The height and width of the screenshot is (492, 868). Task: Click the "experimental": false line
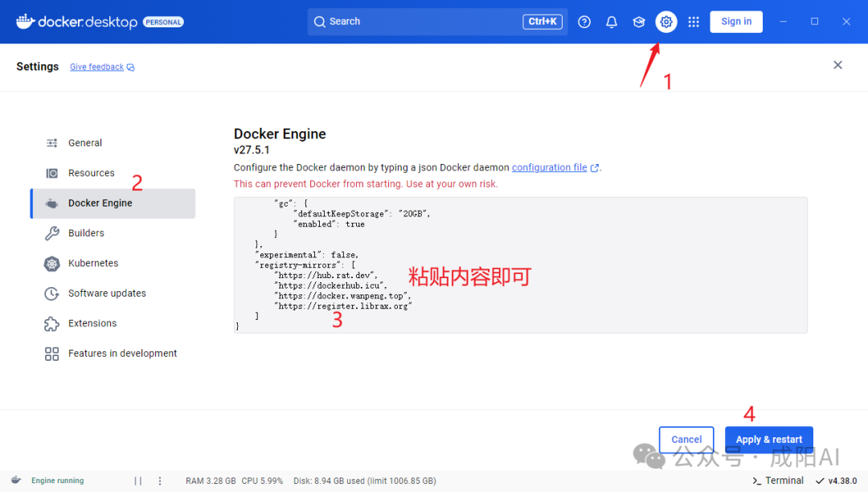pyautogui.click(x=307, y=255)
